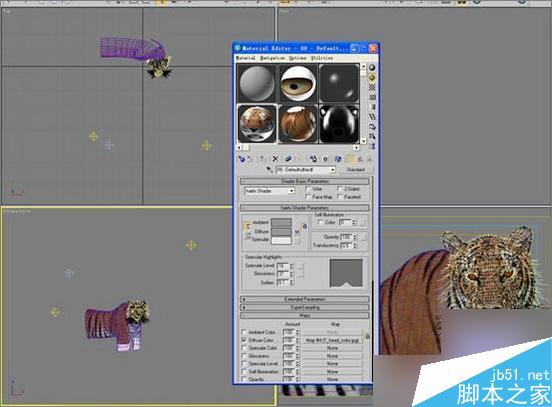Enable the Wire checkbox

tap(307, 189)
